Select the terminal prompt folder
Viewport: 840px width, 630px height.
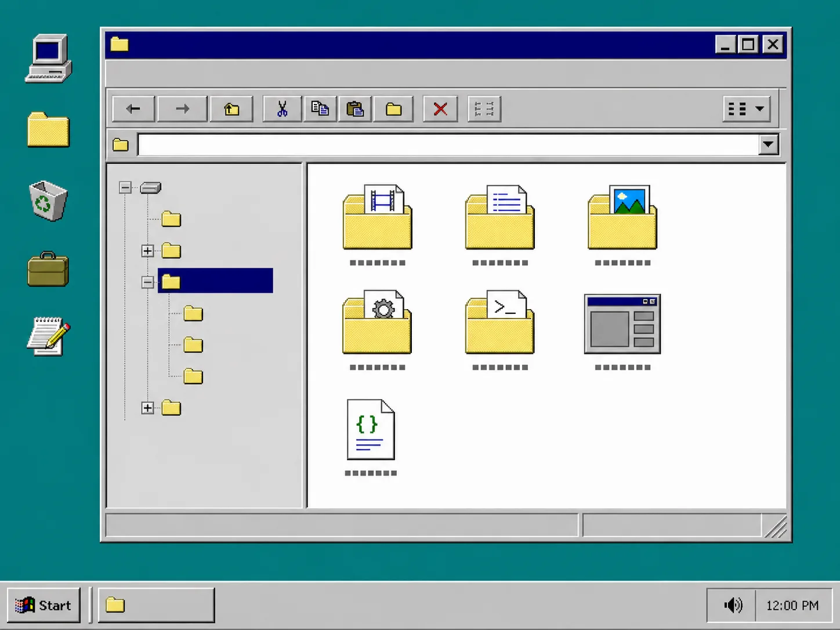(500, 323)
